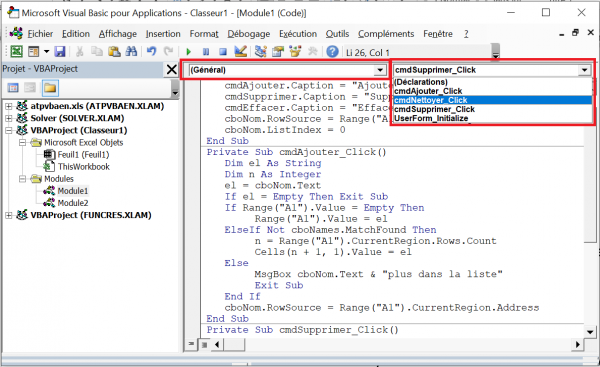Open Project Explorer from the toolbar icon
Image resolution: width=600 pixels, height=367 pixels.
tap(261, 51)
